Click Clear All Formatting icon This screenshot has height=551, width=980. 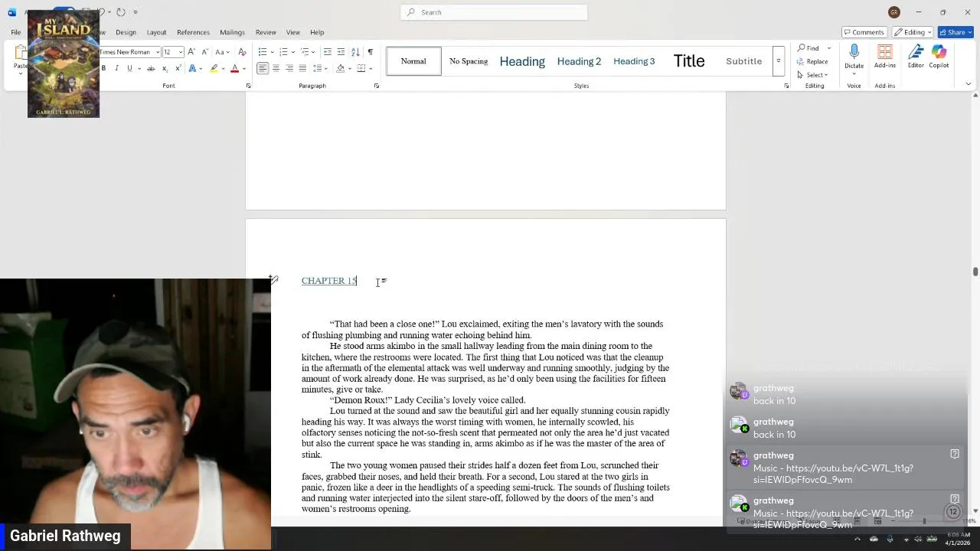pos(243,52)
